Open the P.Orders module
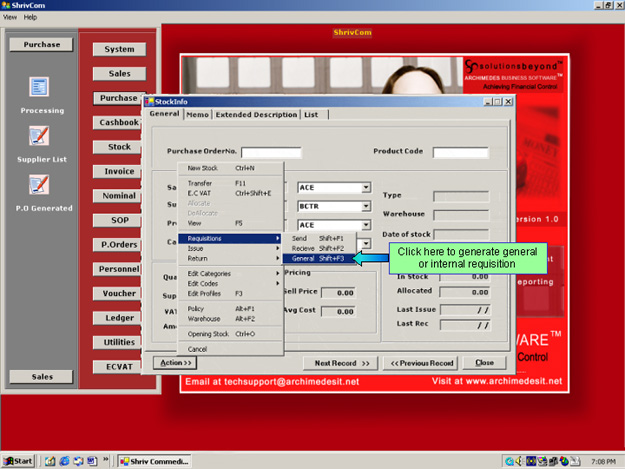The image size is (625, 469). coord(118,244)
